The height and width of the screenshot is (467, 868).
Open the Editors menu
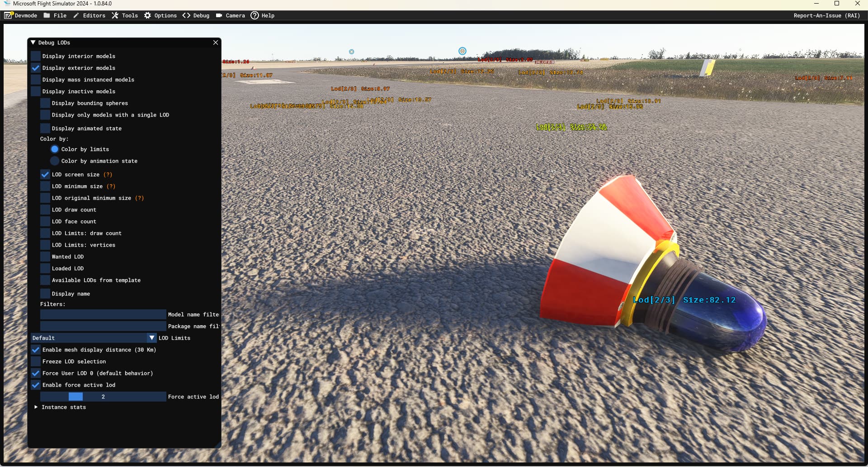tap(89, 15)
